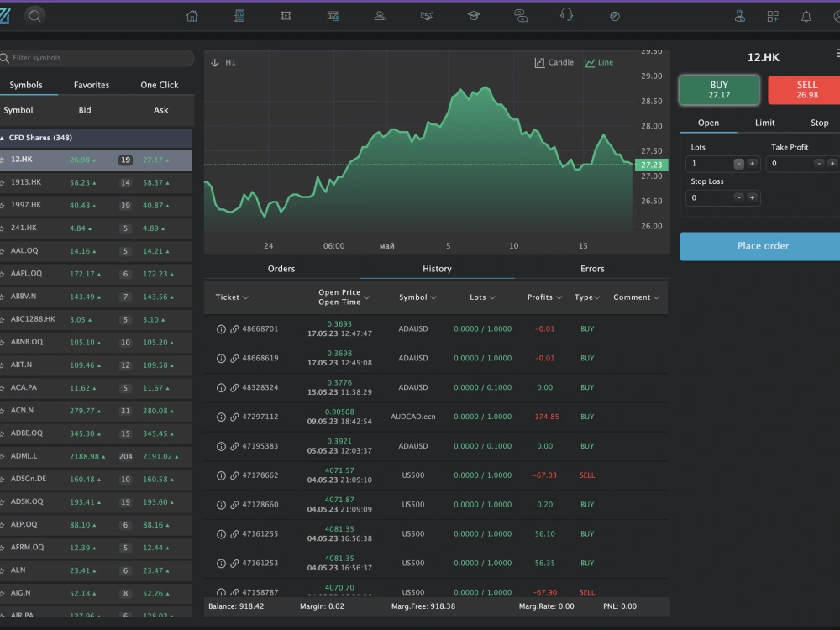Open the account manager icon at top right
This screenshot has height=630, width=840.
740,16
